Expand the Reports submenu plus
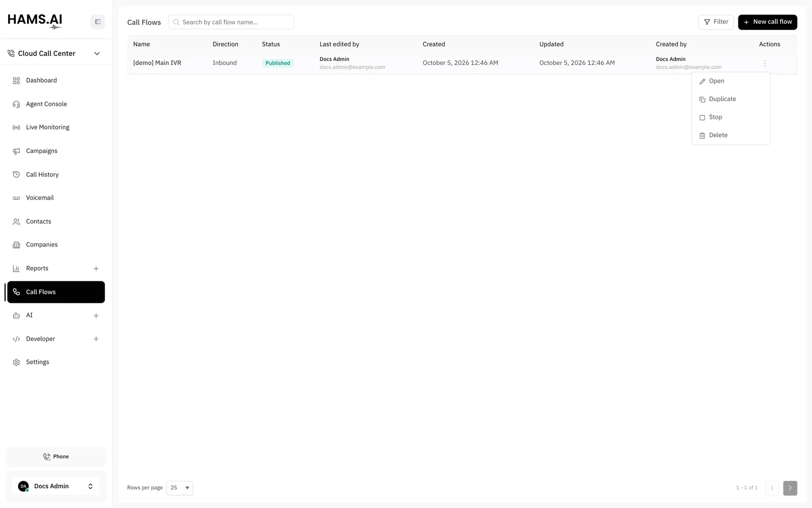This screenshot has width=812, height=508. 96,269
